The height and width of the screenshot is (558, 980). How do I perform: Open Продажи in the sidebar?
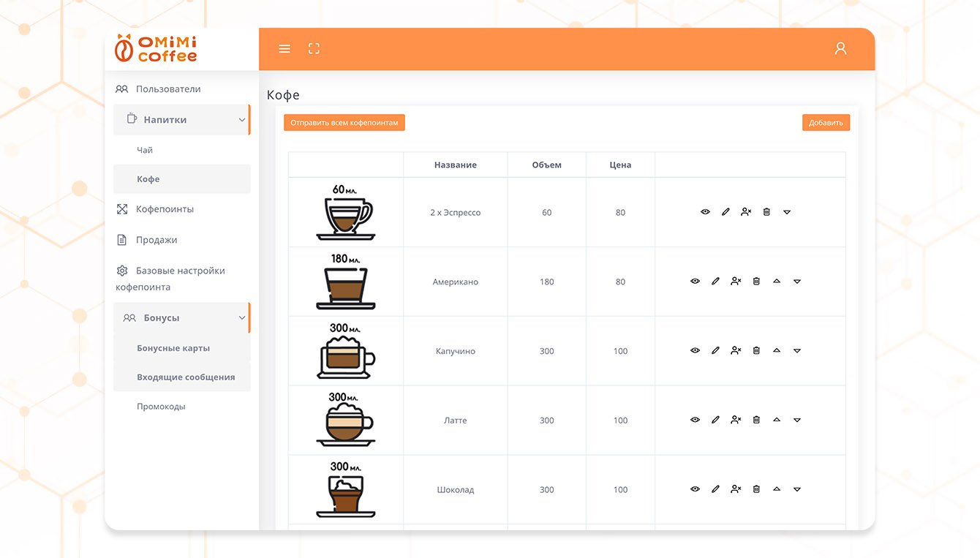(x=146, y=240)
